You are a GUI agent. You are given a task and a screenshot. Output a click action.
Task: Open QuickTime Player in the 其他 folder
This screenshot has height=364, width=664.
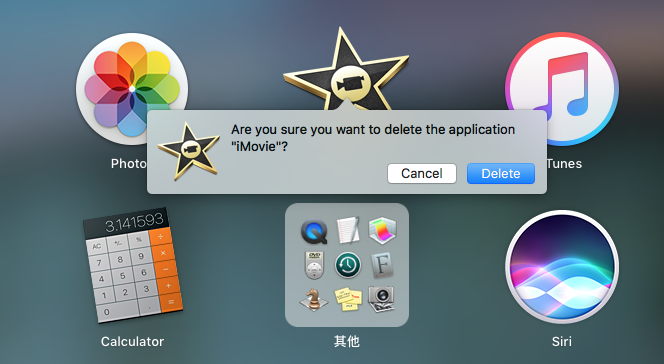click(x=314, y=232)
